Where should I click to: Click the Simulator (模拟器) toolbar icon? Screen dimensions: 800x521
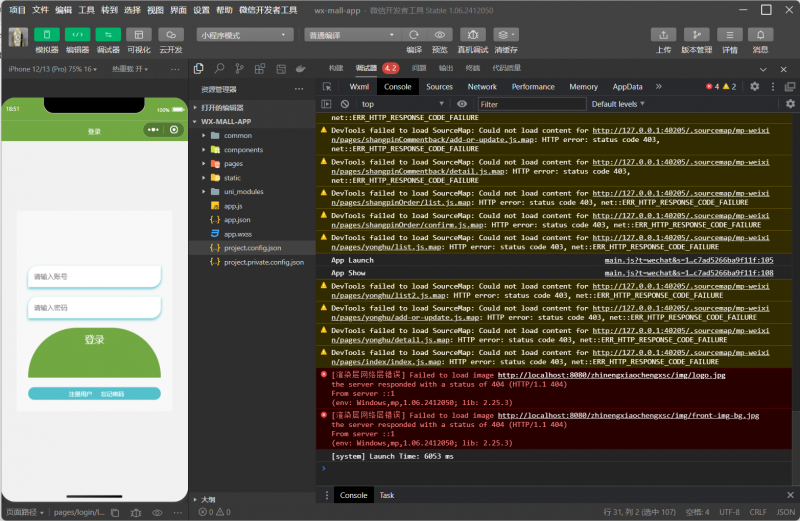(x=46, y=35)
